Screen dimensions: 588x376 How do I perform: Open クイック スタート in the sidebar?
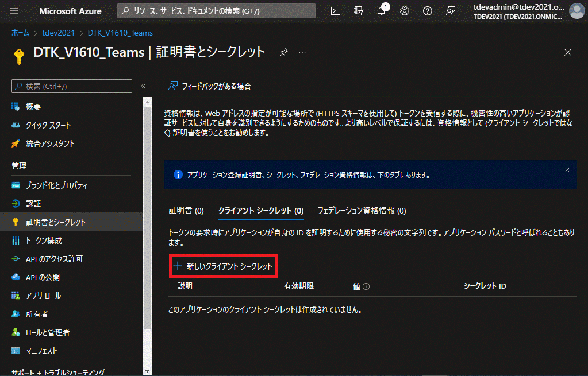tap(48, 125)
